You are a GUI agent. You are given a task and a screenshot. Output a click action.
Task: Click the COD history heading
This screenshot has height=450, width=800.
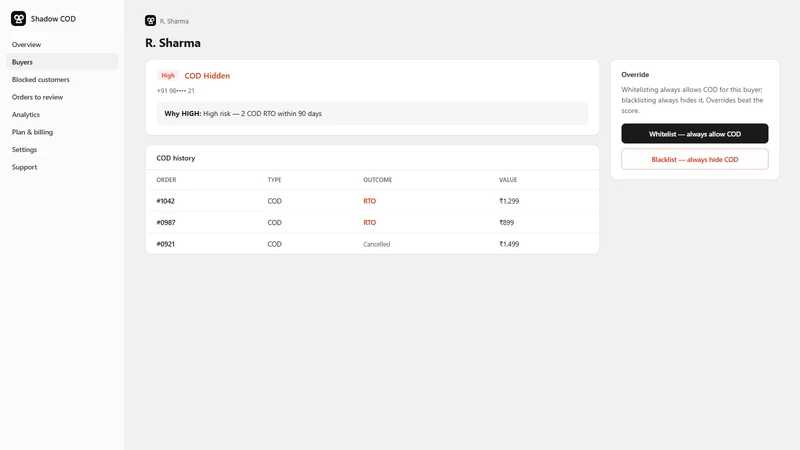point(176,158)
